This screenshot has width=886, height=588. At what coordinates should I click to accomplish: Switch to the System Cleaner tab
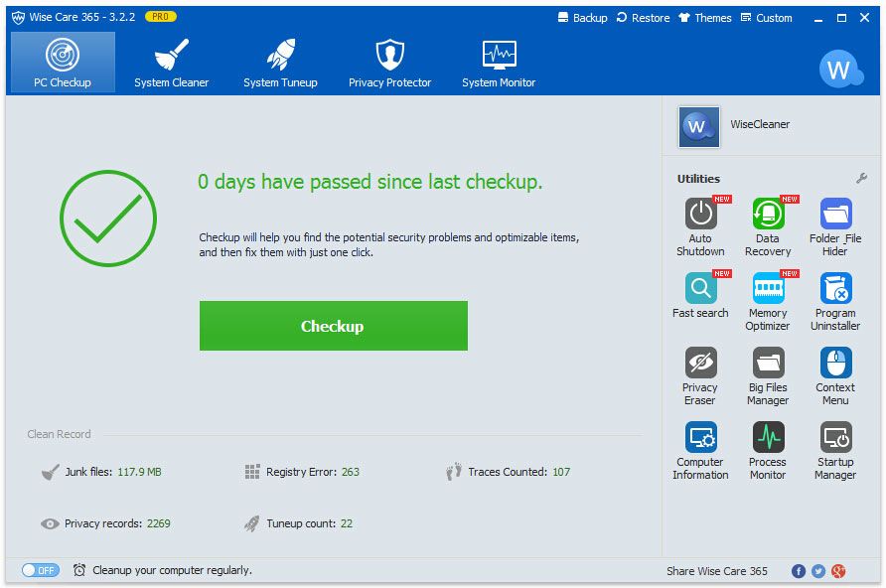(172, 64)
